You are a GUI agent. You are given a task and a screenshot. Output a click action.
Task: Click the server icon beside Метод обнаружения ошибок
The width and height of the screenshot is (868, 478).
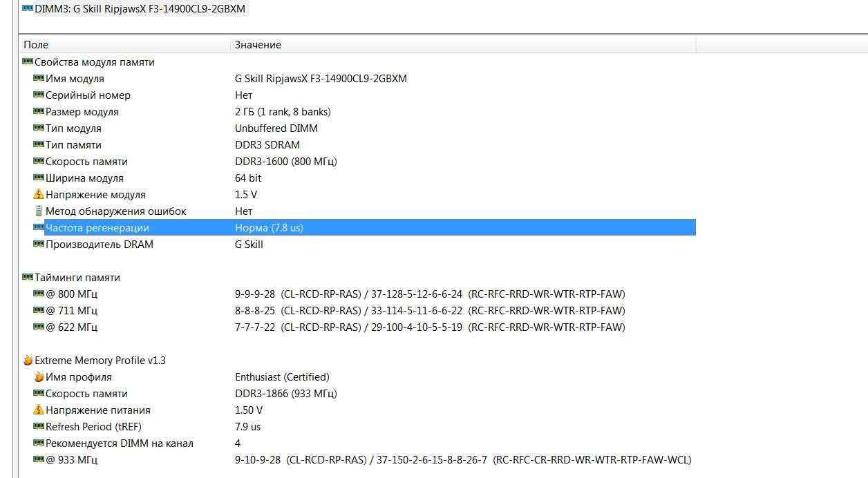click(x=39, y=211)
